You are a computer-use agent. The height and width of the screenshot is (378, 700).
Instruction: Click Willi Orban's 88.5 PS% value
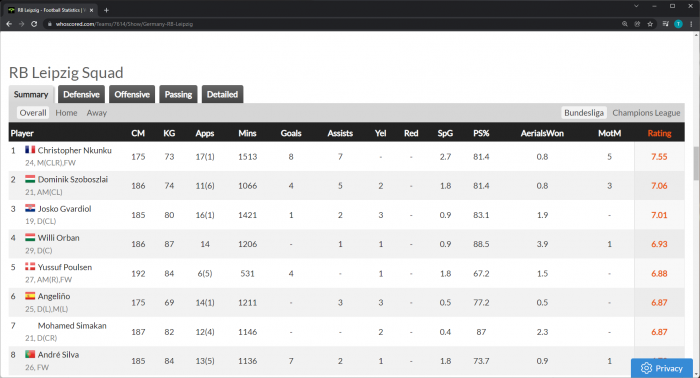[481, 244]
